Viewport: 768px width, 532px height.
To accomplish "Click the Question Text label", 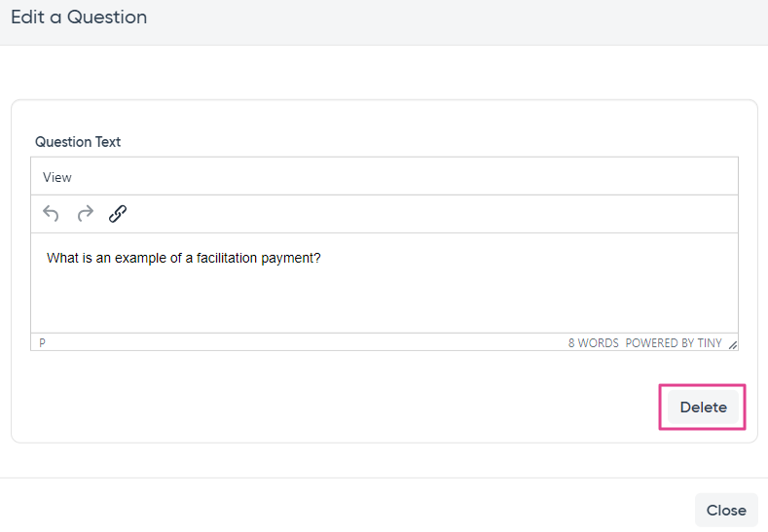I will point(78,142).
